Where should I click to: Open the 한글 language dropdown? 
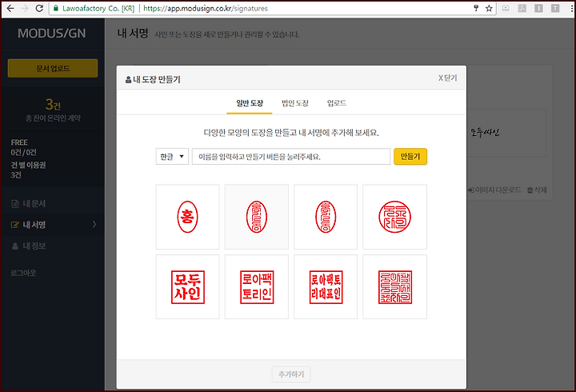click(x=172, y=157)
